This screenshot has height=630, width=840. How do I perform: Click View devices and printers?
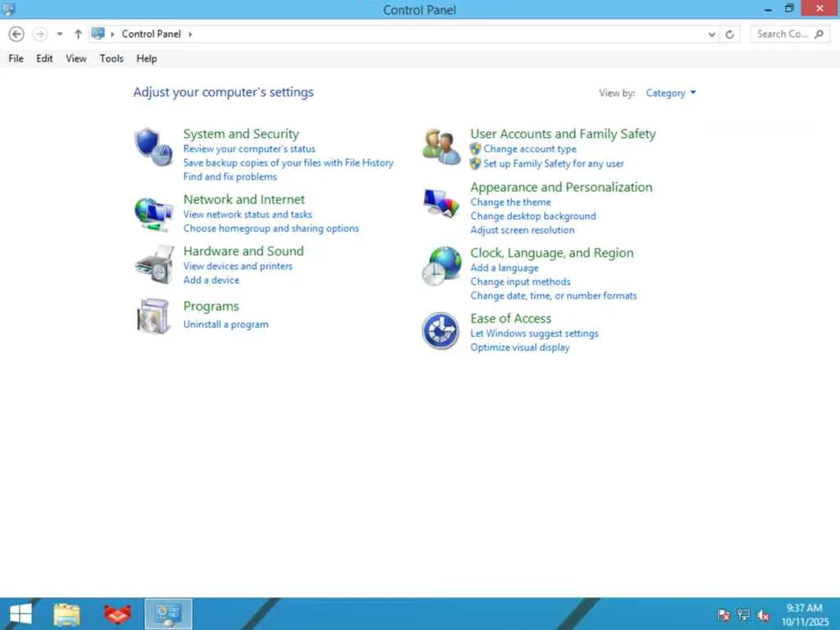(x=238, y=267)
